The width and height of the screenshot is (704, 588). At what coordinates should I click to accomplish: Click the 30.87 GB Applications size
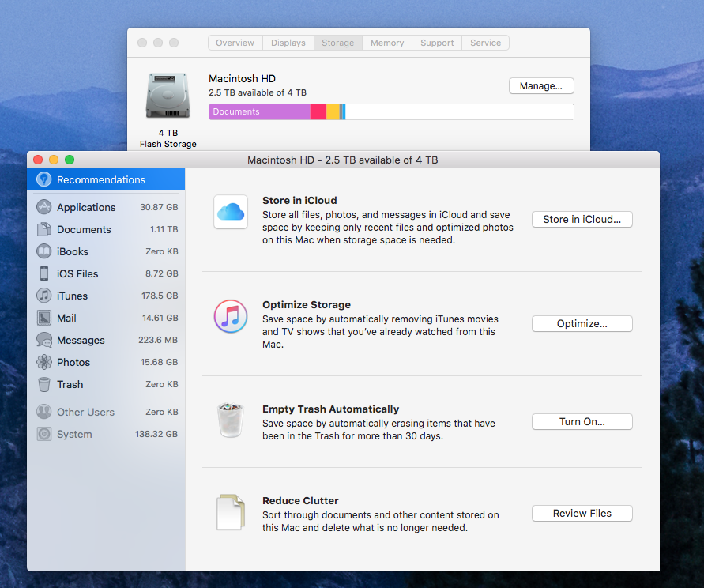(x=159, y=207)
